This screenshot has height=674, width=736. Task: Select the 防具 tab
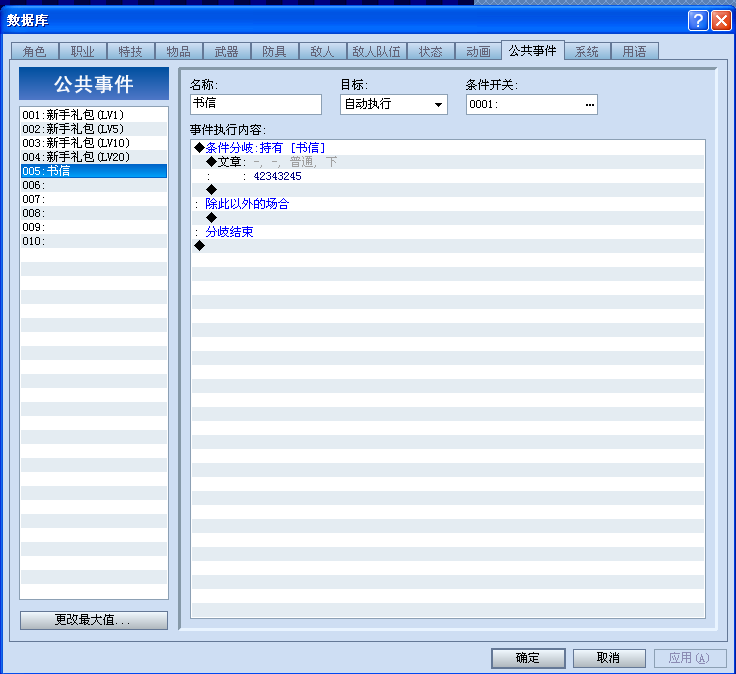coord(275,51)
